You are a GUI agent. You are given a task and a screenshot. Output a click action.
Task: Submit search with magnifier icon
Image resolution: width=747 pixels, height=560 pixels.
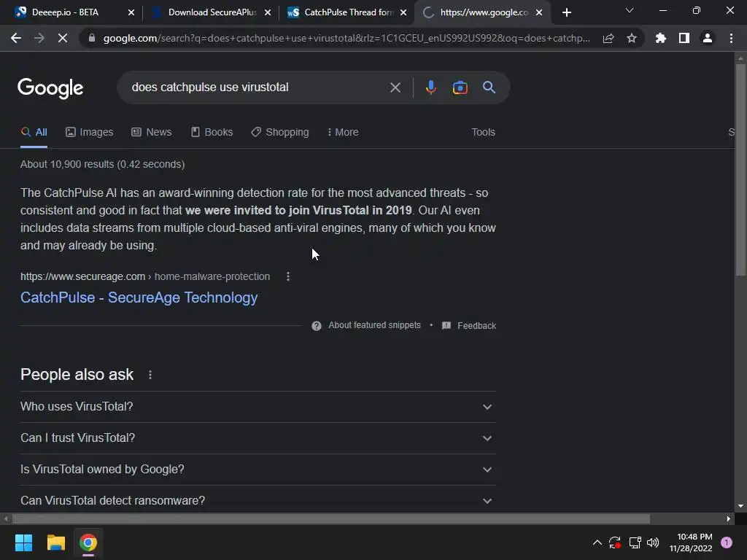coord(489,87)
